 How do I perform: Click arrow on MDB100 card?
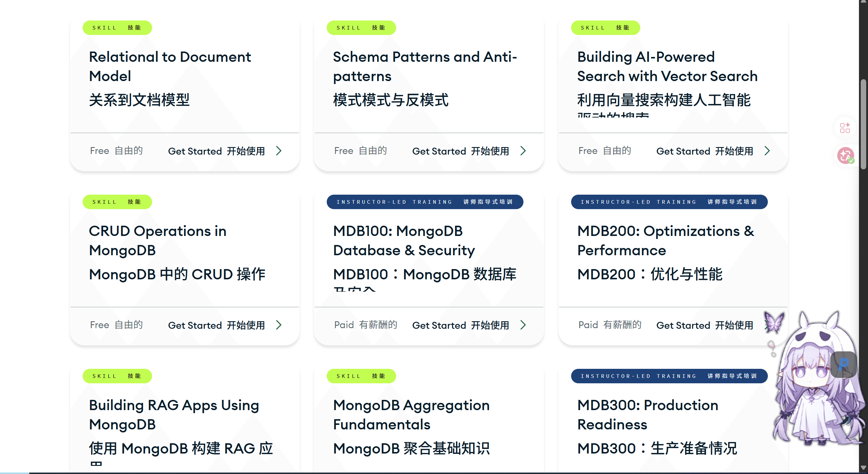(x=523, y=325)
